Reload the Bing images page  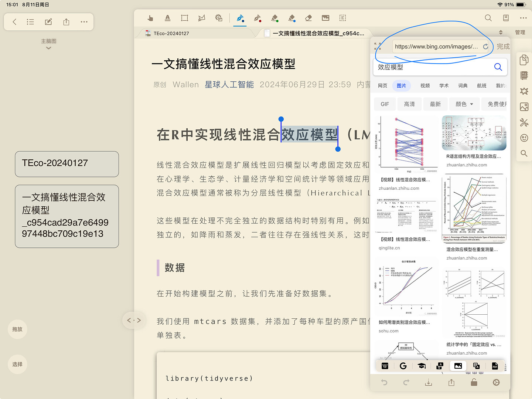point(485,47)
